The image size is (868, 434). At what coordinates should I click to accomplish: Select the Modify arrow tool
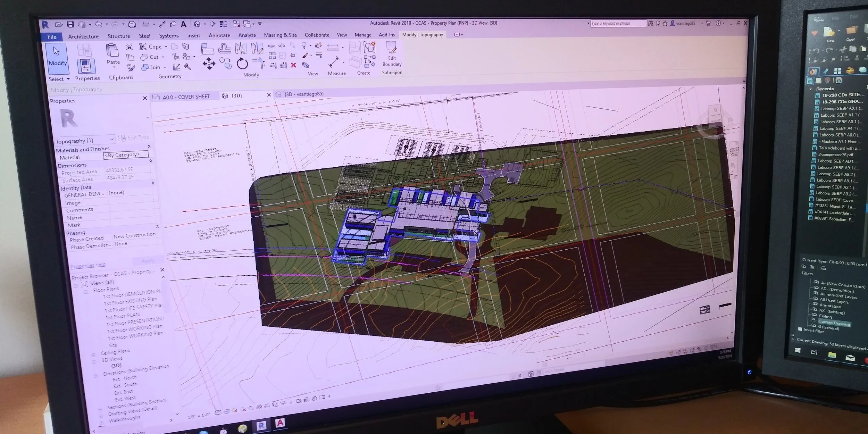click(x=57, y=58)
